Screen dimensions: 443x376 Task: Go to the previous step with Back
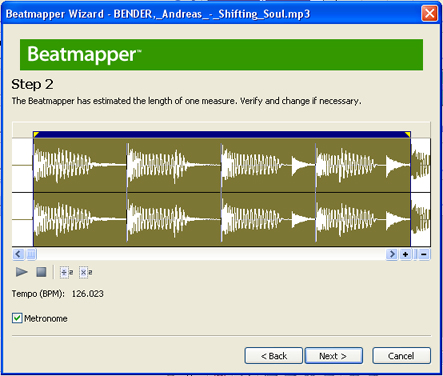point(274,356)
